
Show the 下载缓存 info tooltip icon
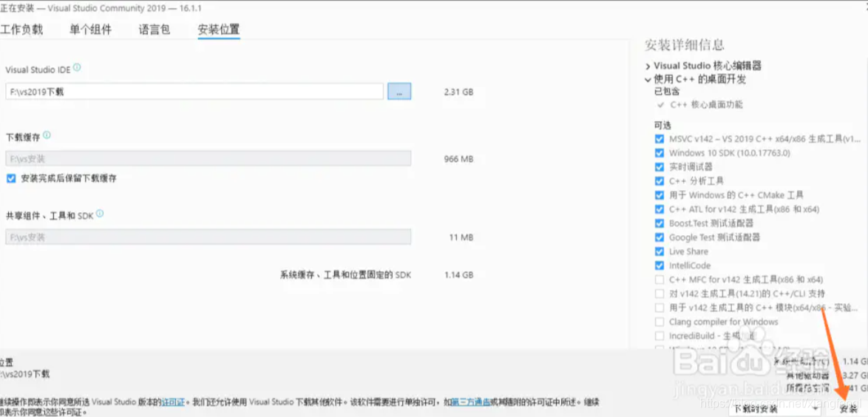coord(47,135)
